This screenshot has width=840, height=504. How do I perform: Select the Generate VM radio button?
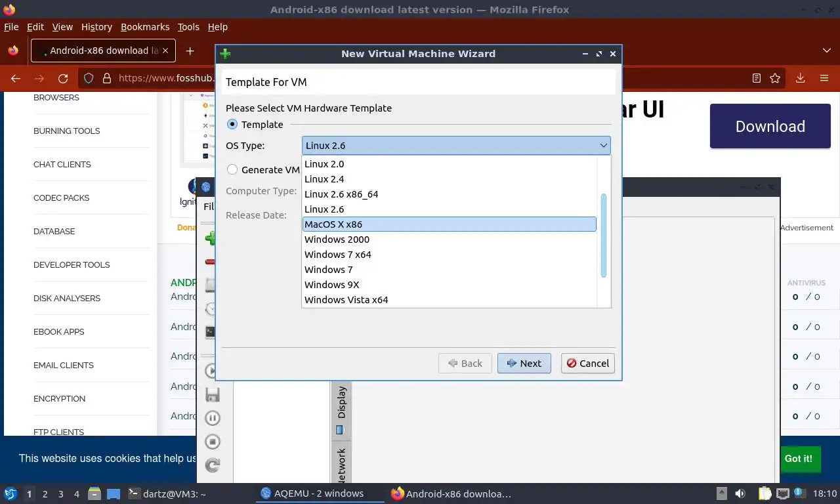point(232,169)
